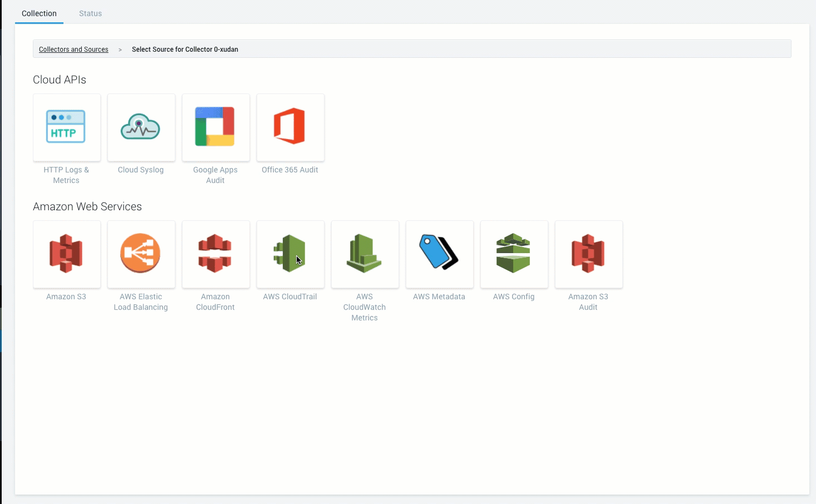Open the Collection tab
This screenshot has width=816, height=504.
[x=39, y=13]
